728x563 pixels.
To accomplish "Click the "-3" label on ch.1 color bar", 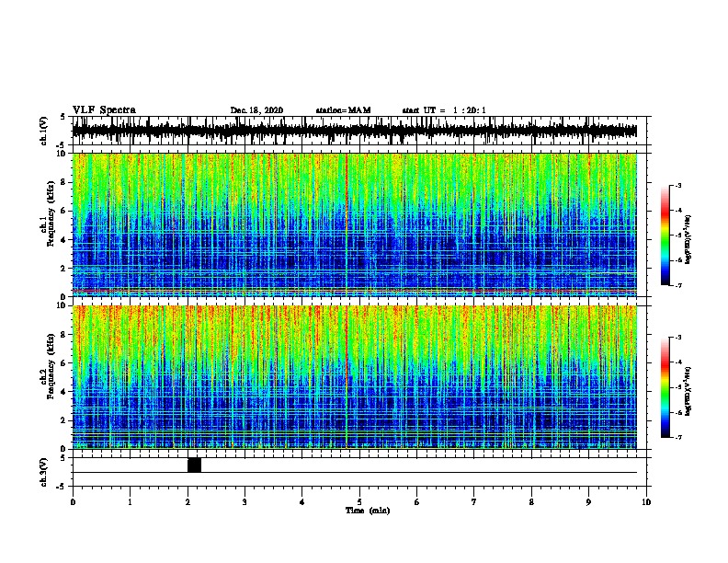I will [x=678, y=185].
